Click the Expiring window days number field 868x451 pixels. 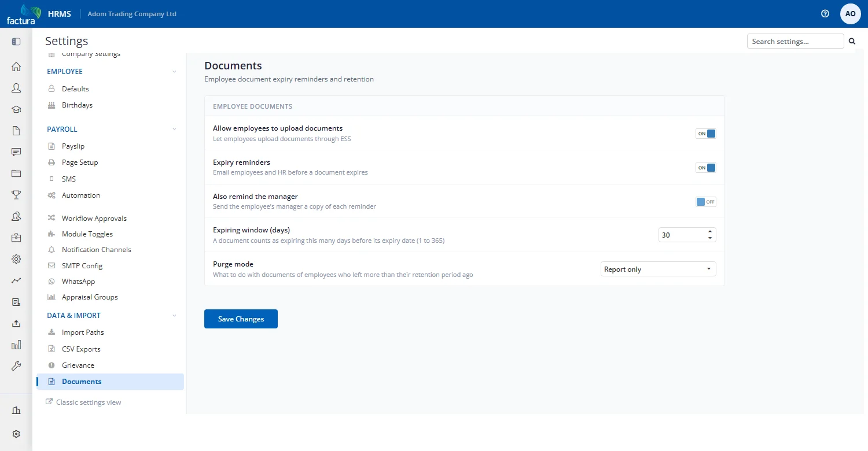[x=687, y=235]
